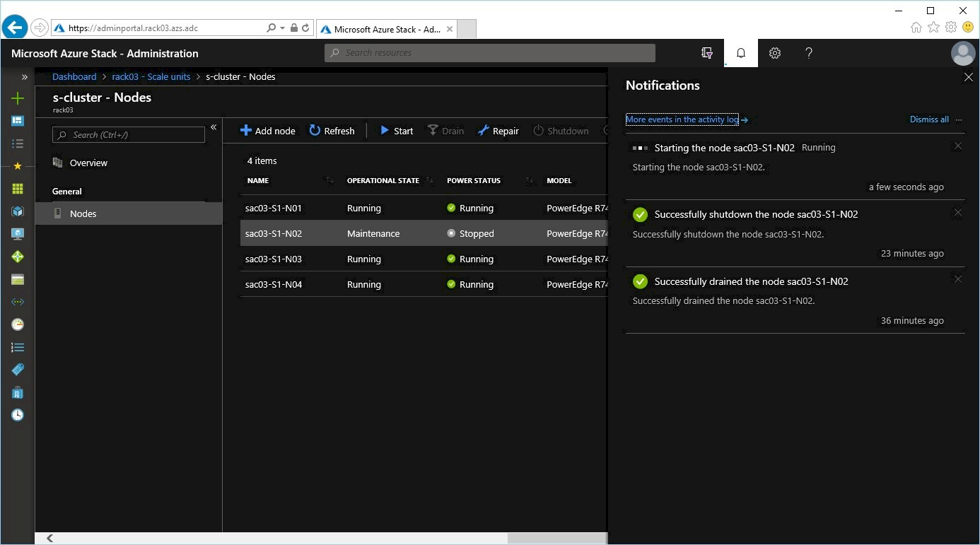Click the Search (Ctrl+/) blade filter box
Viewport: 980px width, 545px height.
129,134
